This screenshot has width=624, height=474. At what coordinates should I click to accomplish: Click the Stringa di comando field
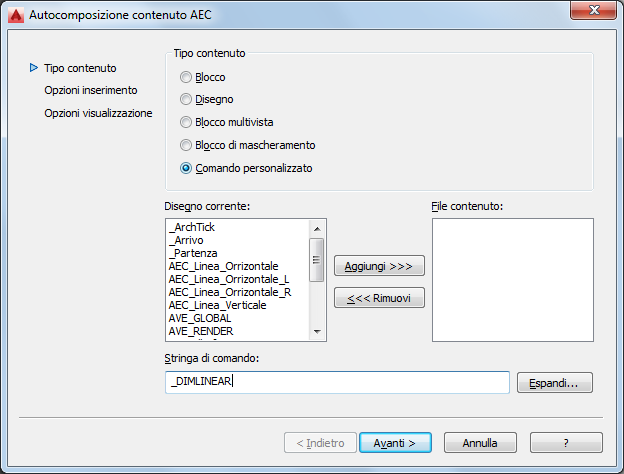point(337,383)
